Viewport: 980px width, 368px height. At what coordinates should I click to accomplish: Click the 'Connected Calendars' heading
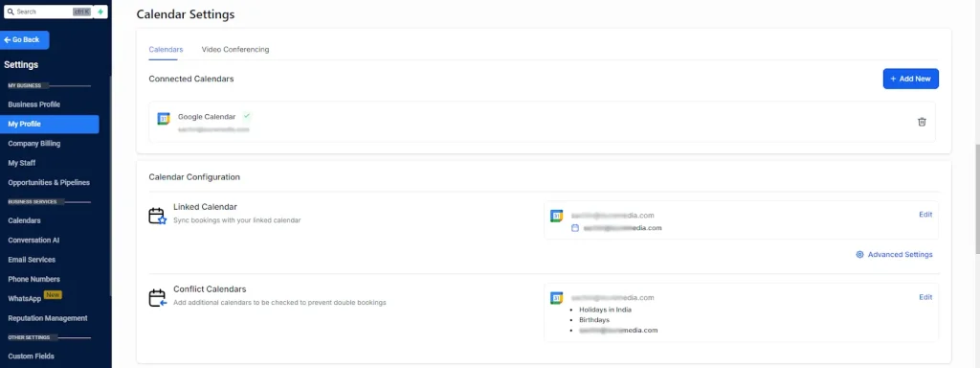coord(191,79)
